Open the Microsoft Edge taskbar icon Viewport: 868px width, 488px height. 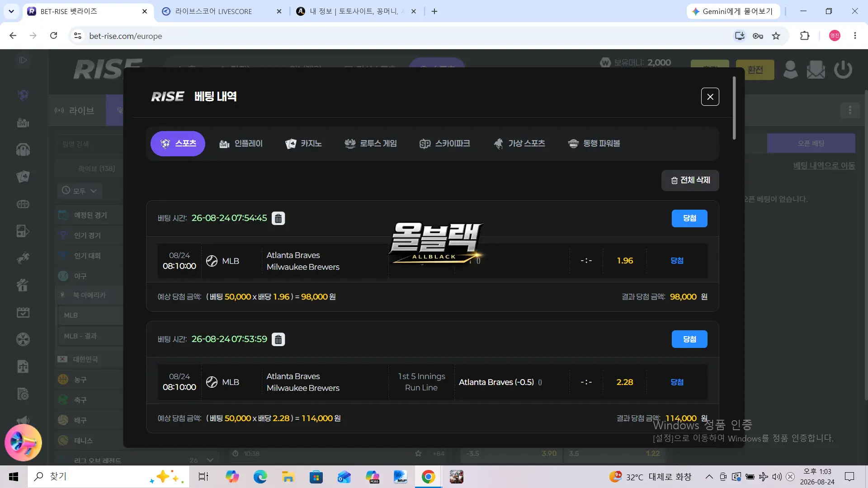click(260, 477)
